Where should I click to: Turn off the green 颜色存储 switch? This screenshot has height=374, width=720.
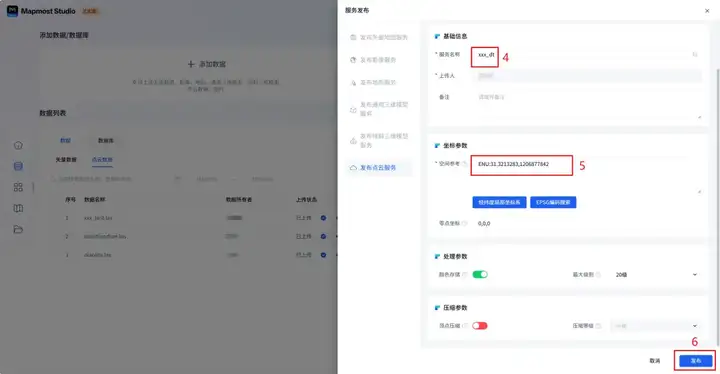click(x=480, y=274)
